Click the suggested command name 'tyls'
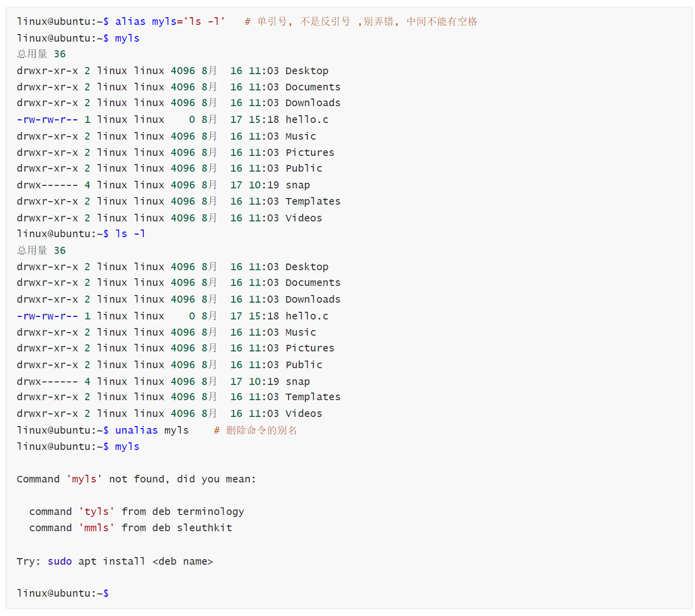The image size is (695, 616). coord(97,511)
